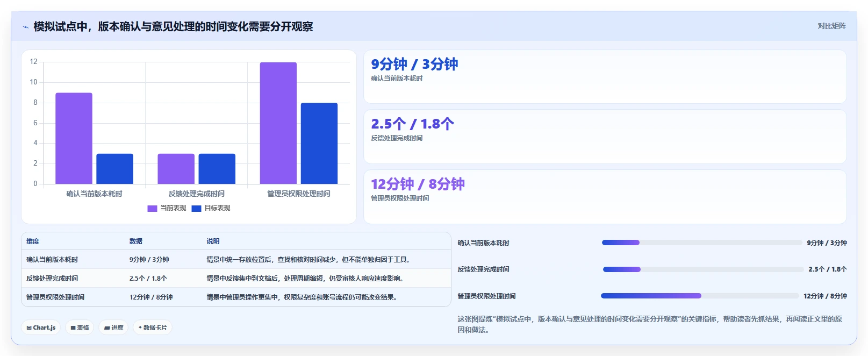
Task: Select the 表格 chip
Action: pos(80,327)
